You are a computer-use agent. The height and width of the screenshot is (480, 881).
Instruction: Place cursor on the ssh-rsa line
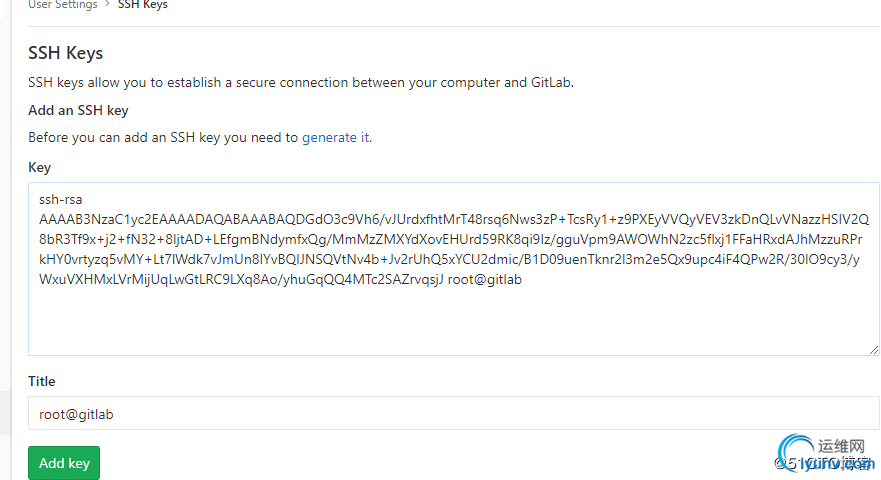point(61,200)
